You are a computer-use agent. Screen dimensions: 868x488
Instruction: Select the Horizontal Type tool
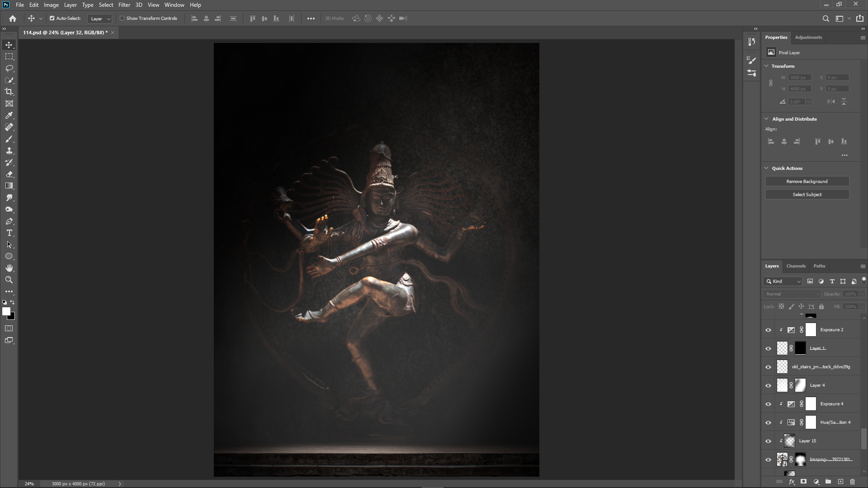[9, 233]
